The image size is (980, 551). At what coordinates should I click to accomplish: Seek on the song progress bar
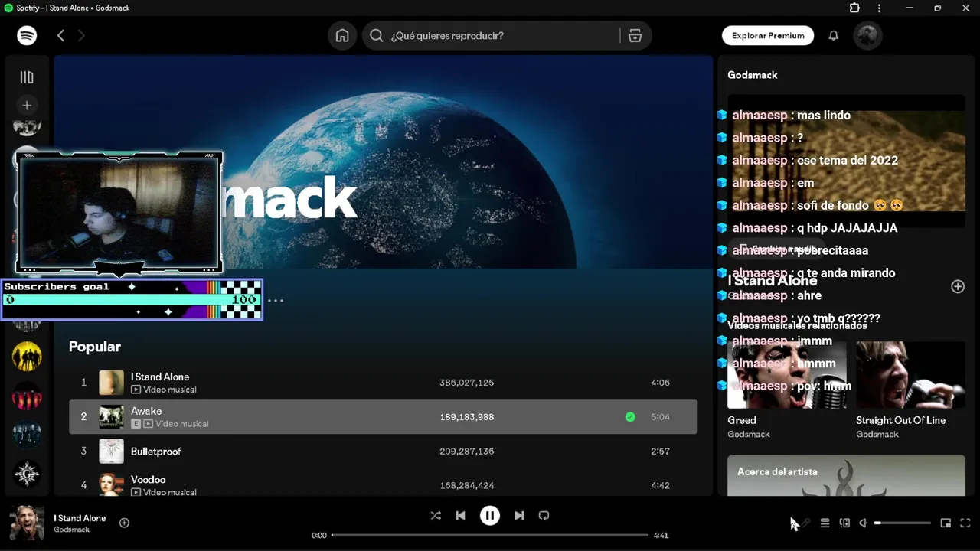(x=490, y=535)
